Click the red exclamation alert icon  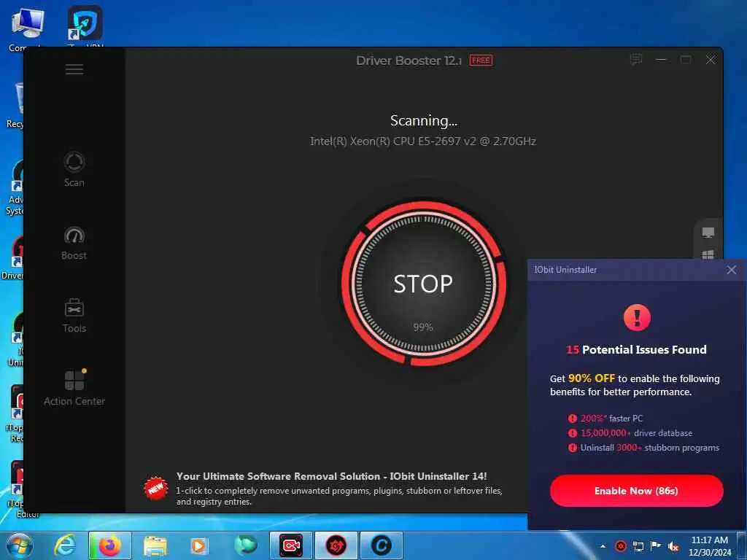[637, 318]
